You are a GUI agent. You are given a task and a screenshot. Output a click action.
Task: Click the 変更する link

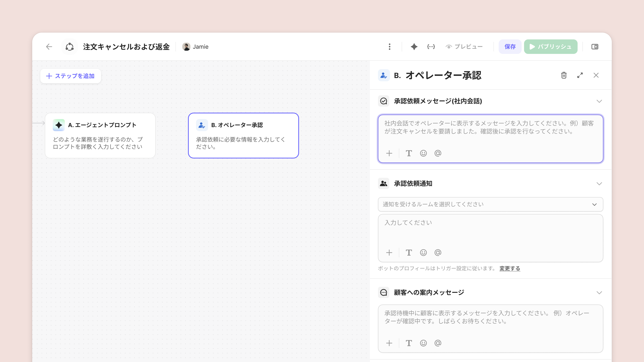[x=510, y=268]
